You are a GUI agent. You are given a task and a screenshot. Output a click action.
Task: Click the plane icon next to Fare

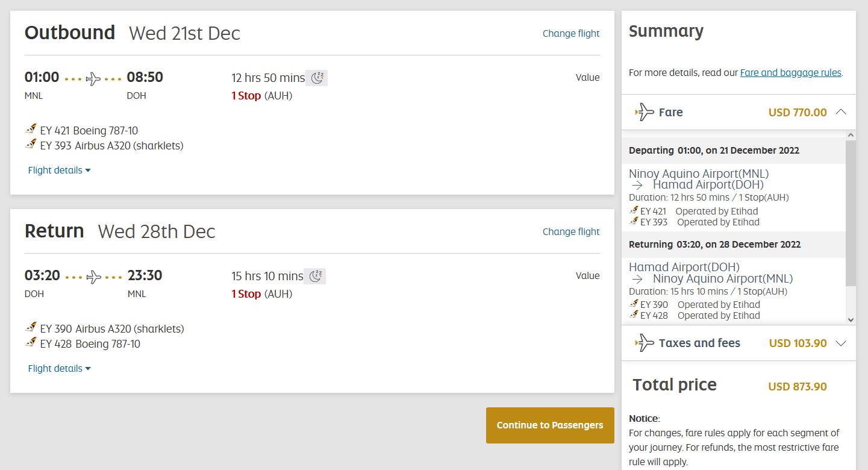[645, 112]
